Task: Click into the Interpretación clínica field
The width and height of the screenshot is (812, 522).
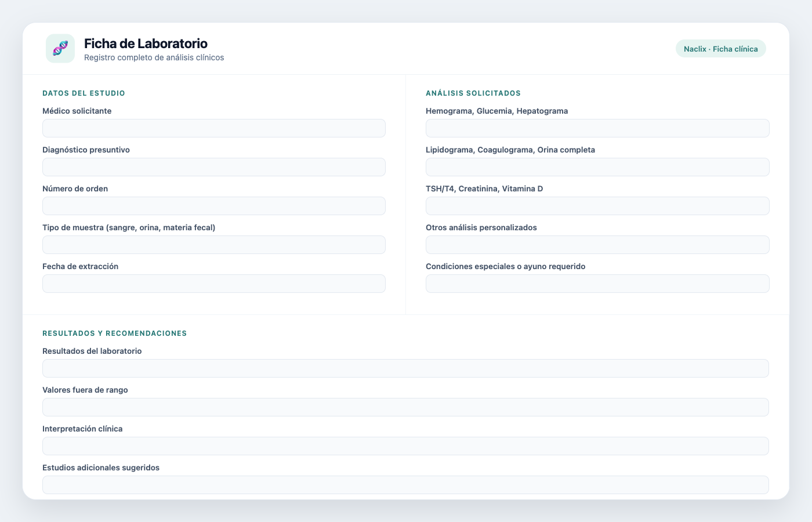Action: (405, 446)
